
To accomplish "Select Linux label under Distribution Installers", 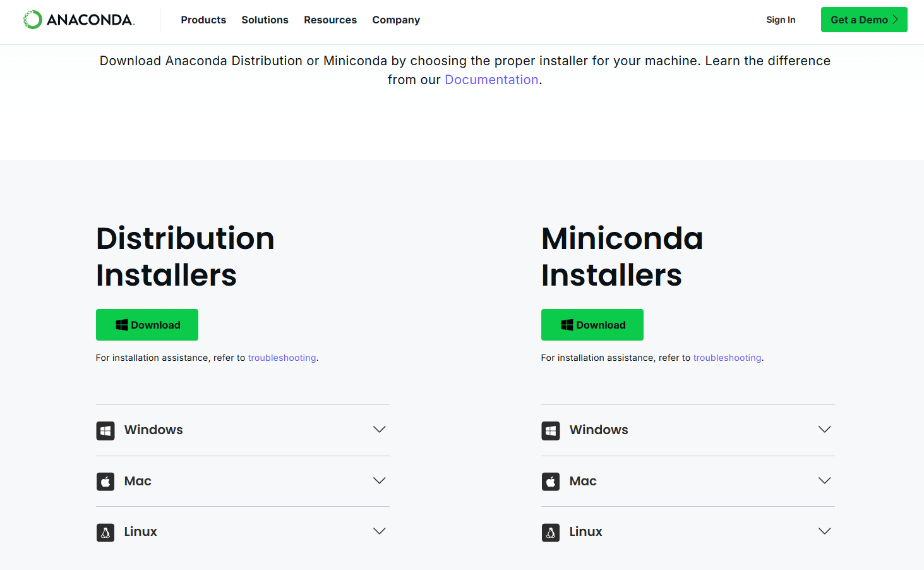I will point(140,531).
